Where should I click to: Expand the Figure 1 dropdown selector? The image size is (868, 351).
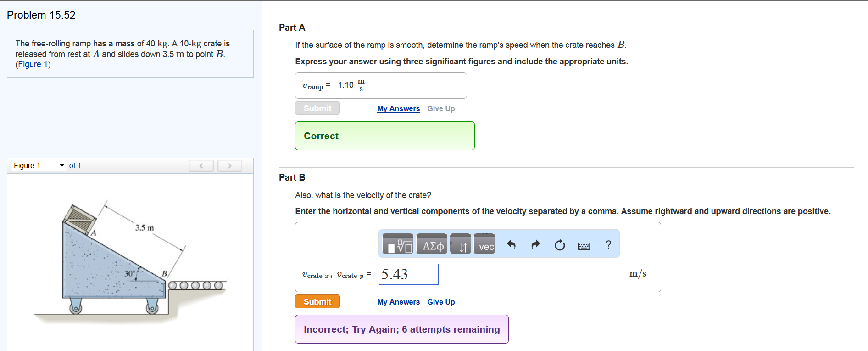(x=39, y=165)
